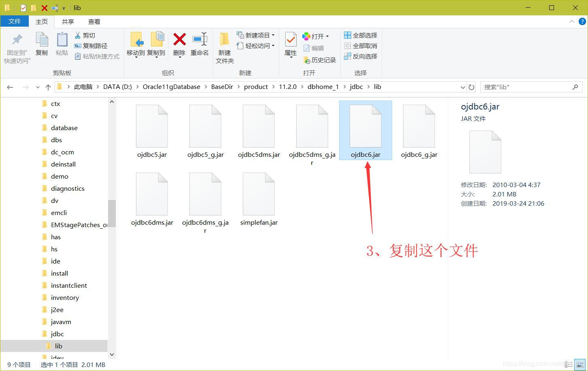Click product in the address path

pos(256,87)
